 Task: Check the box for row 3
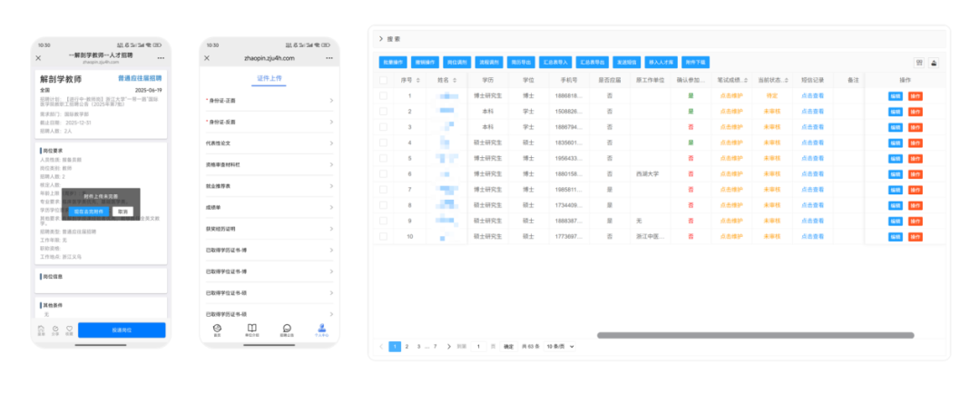[x=383, y=127]
